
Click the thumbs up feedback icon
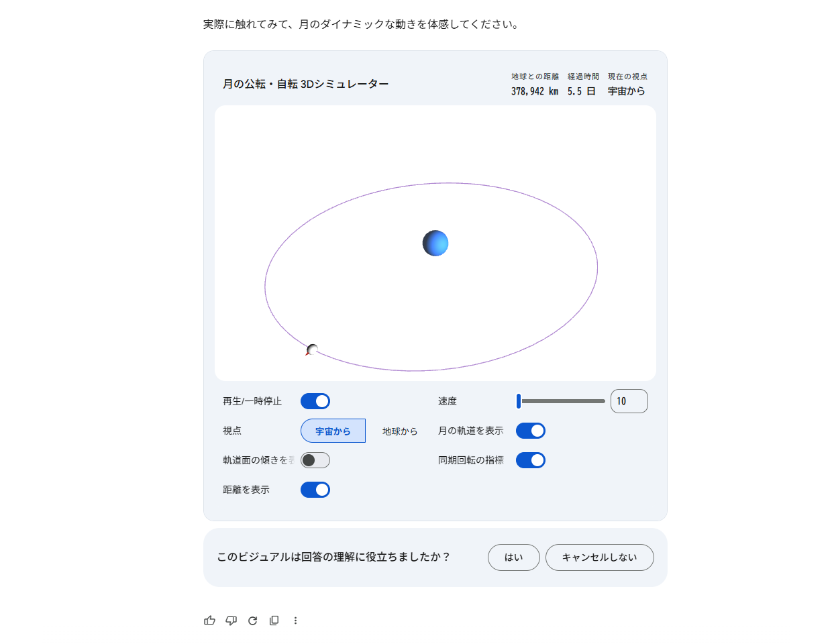click(209, 621)
